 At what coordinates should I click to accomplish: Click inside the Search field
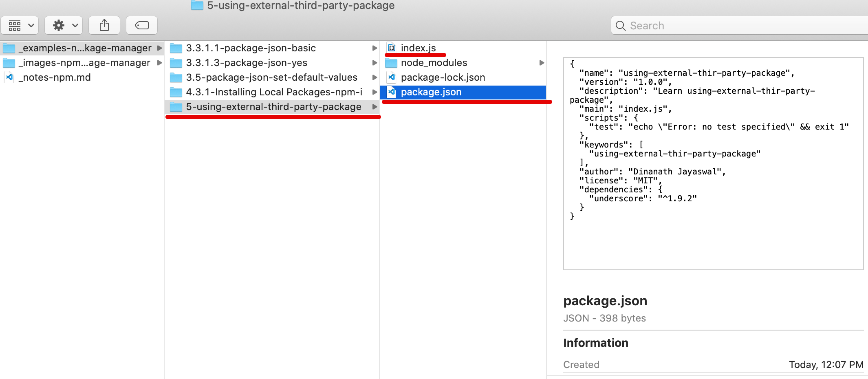pos(693,25)
